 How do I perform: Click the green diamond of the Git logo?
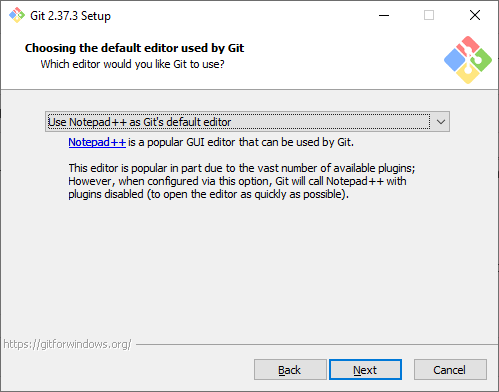(481, 60)
